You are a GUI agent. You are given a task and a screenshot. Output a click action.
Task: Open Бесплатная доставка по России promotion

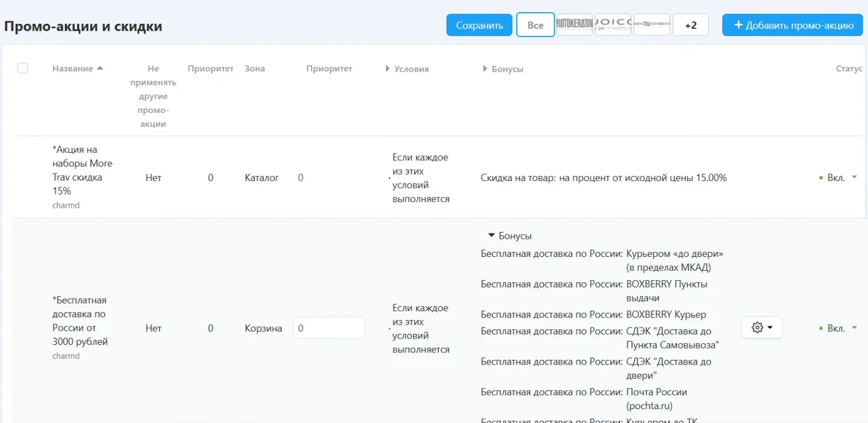click(80, 321)
